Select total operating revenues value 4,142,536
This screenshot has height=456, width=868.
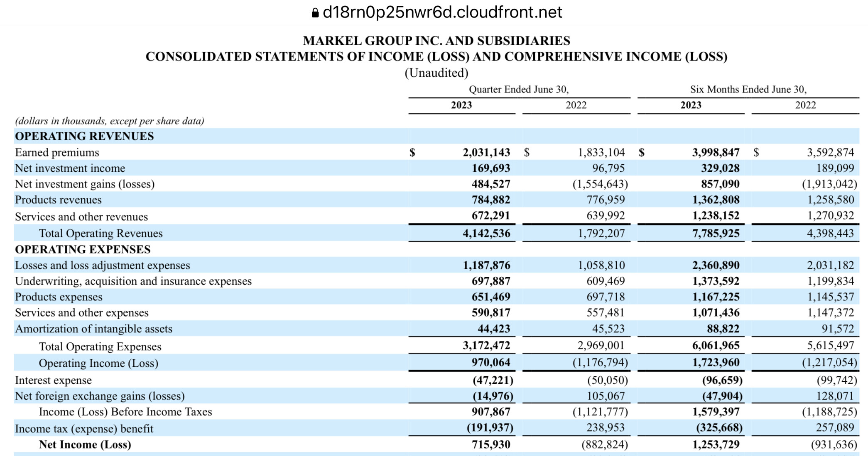pyautogui.click(x=486, y=234)
